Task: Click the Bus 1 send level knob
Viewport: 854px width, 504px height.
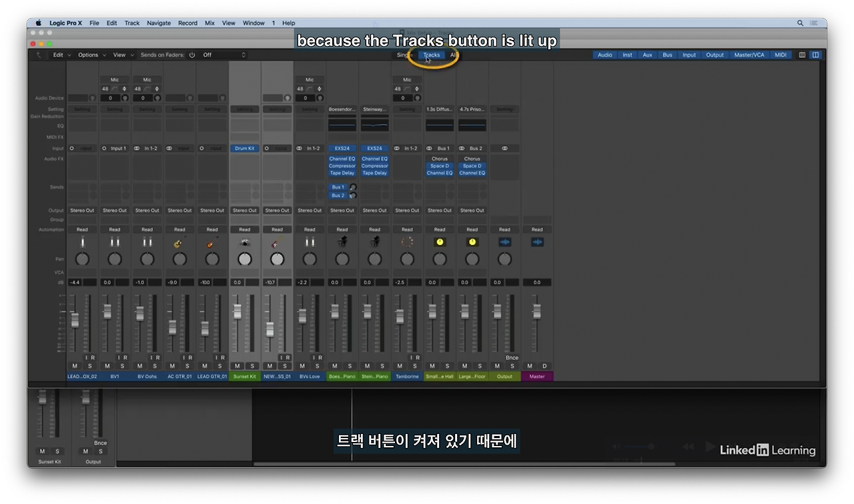Action: pos(352,187)
